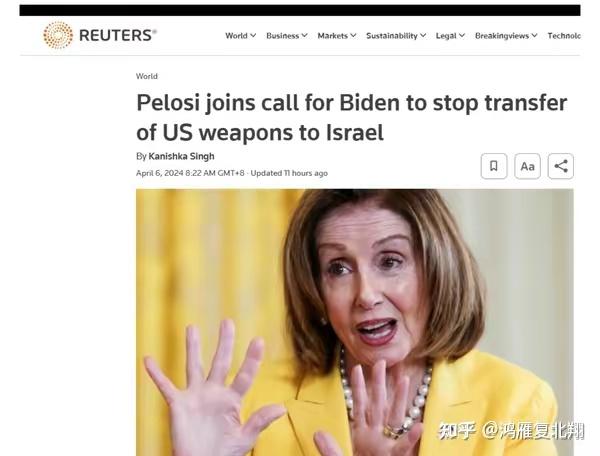
Task: Expand the Legal menu chevron
Action: pyautogui.click(x=462, y=36)
